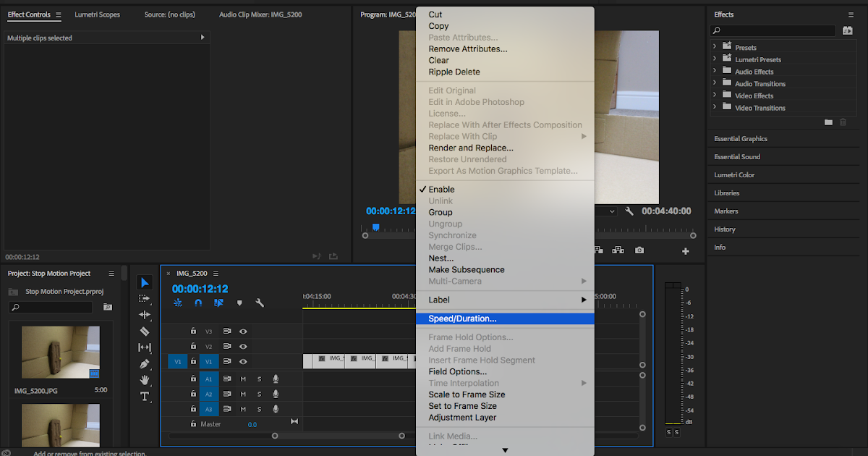The height and width of the screenshot is (456, 868).
Task: Expand the Audio Transitions folder
Action: [x=717, y=83]
